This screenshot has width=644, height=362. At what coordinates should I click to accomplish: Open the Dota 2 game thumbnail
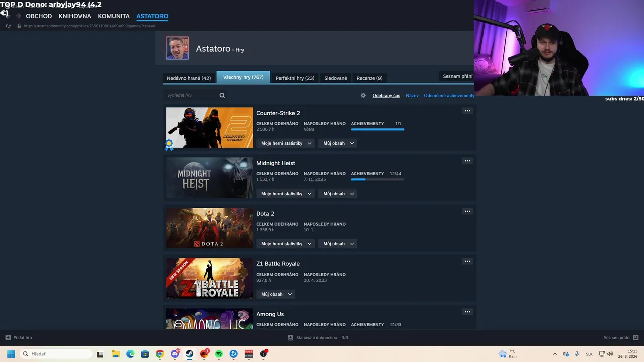pos(209,228)
